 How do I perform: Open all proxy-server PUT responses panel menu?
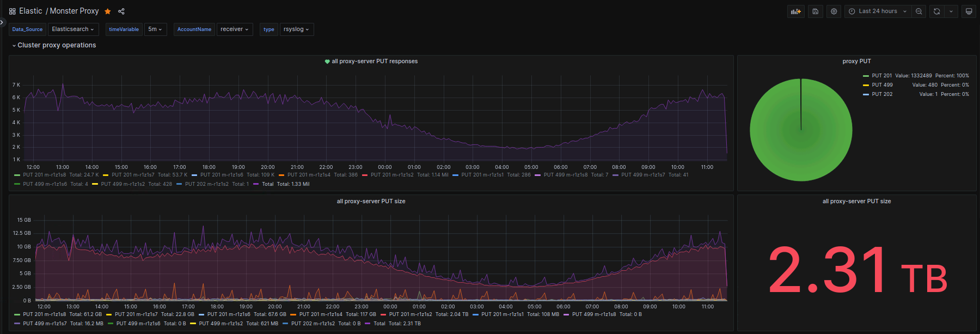[375, 61]
